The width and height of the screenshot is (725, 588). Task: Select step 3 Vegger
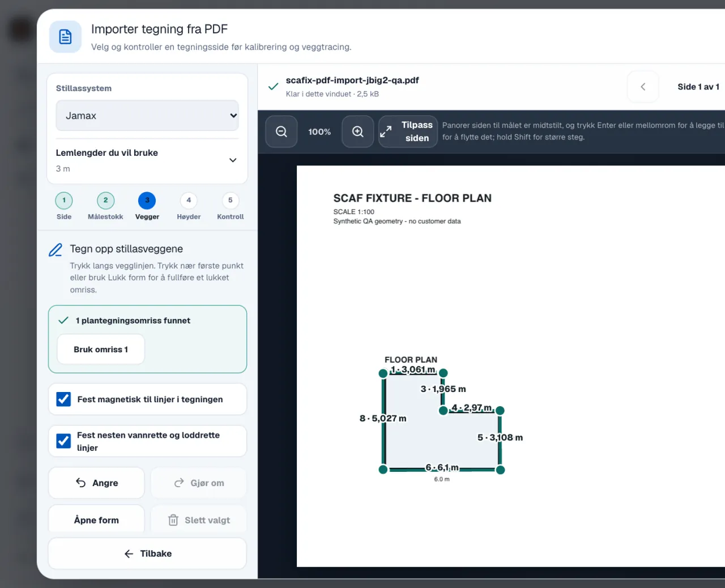147,207
